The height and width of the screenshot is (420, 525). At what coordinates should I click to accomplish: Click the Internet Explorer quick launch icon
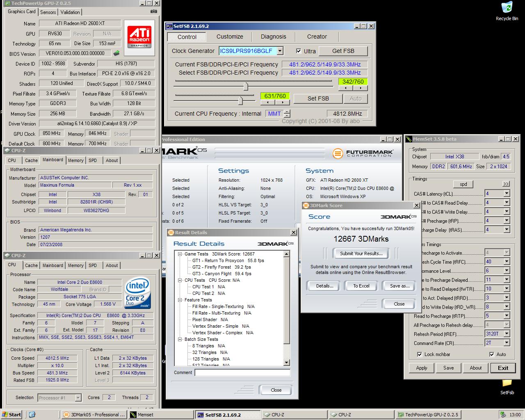32,415
